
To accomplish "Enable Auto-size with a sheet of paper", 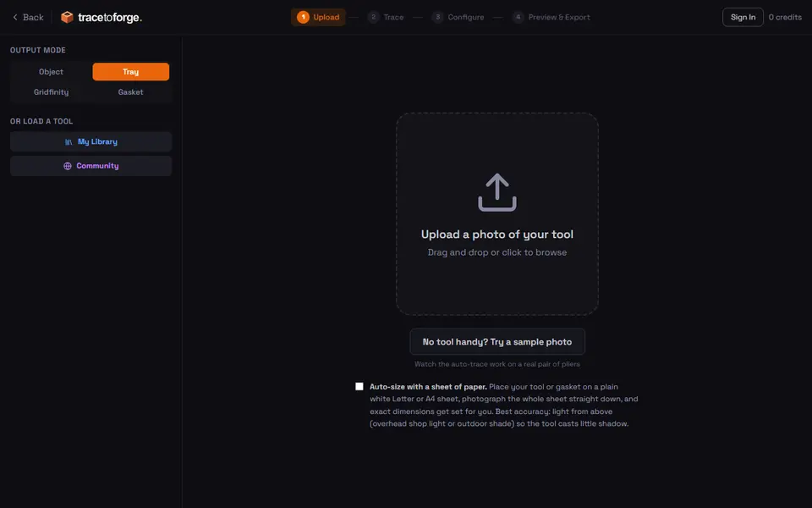I will (359, 387).
